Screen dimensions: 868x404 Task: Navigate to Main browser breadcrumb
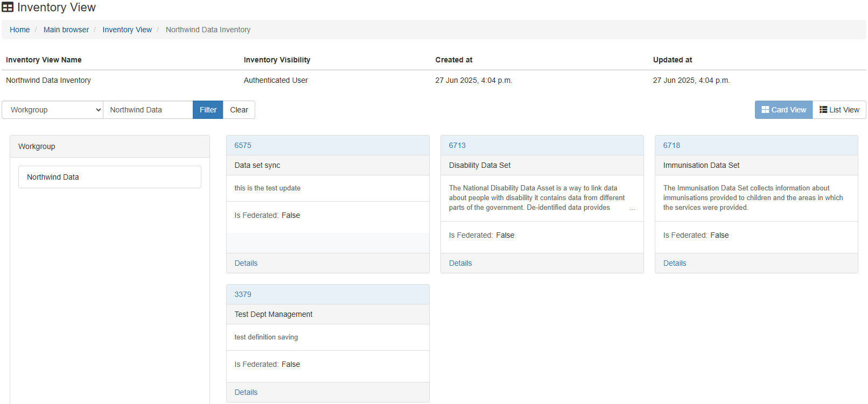[x=66, y=30]
